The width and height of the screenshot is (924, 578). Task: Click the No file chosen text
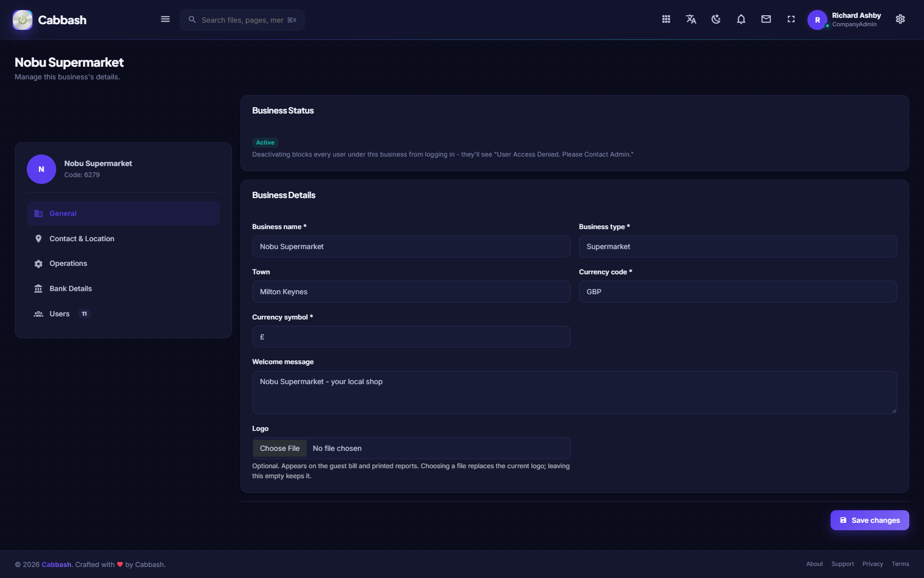(337, 448)
